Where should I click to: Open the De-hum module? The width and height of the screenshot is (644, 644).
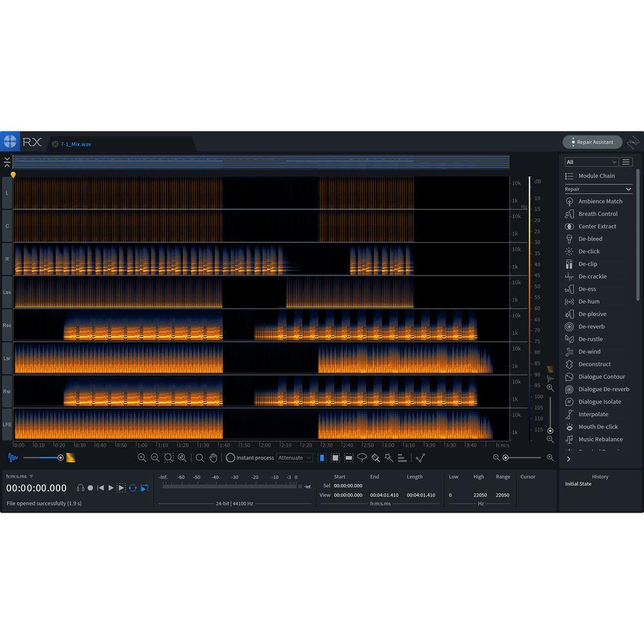click(589, 301)
